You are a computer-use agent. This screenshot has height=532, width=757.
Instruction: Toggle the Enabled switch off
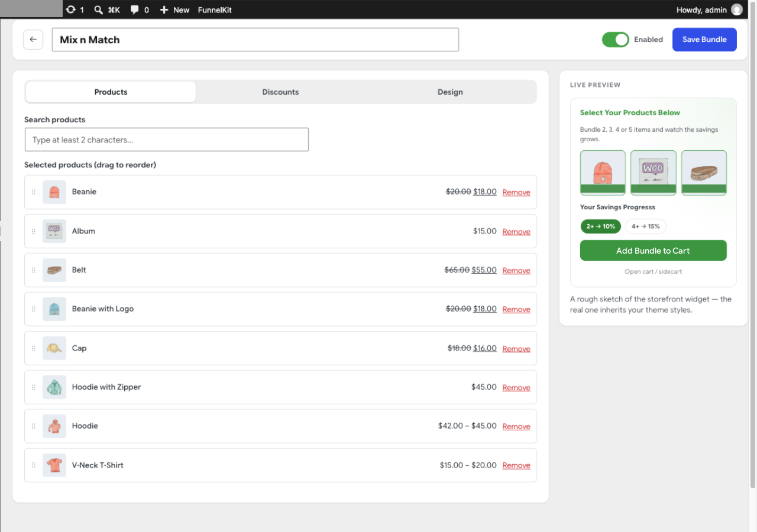coord(615,40)
